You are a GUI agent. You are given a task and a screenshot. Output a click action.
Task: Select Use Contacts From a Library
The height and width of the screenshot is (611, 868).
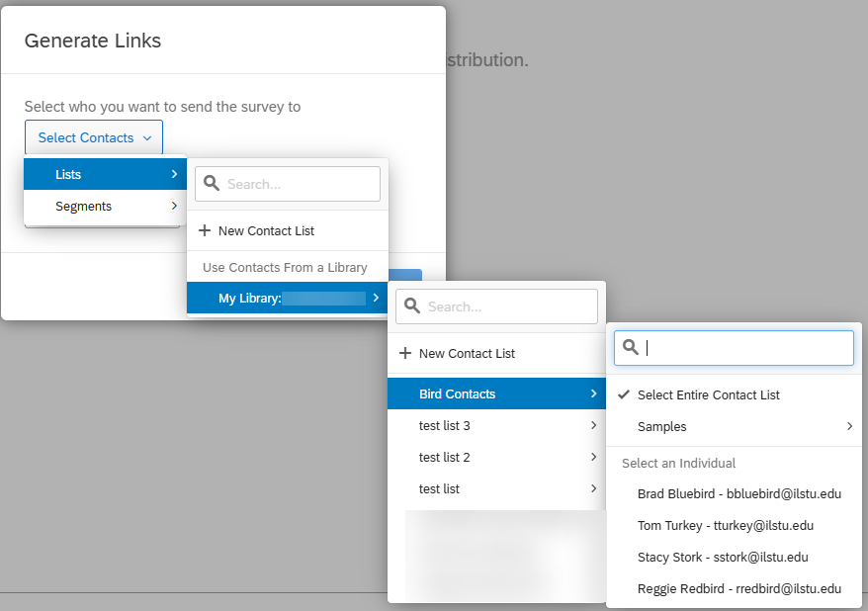click(287, 266)
